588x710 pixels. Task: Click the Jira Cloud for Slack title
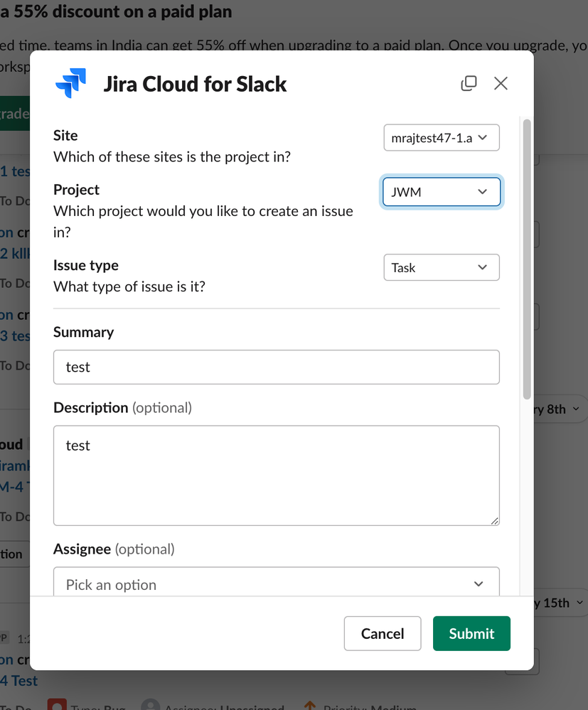196,85
